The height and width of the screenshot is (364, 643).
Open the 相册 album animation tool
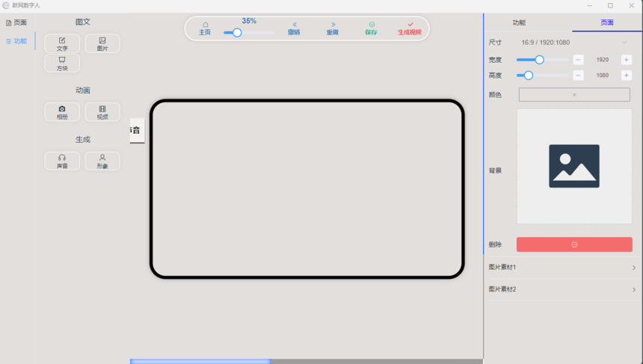62,112
